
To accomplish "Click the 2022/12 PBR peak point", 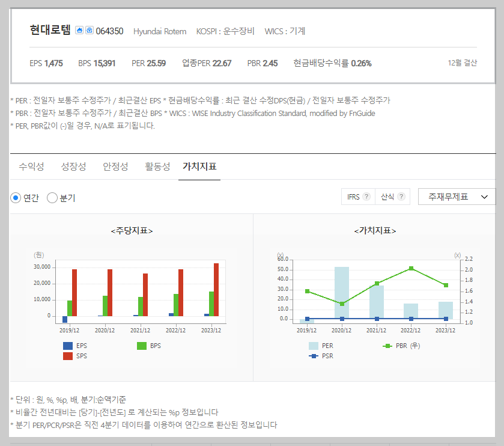I will [x=411, y=268].
